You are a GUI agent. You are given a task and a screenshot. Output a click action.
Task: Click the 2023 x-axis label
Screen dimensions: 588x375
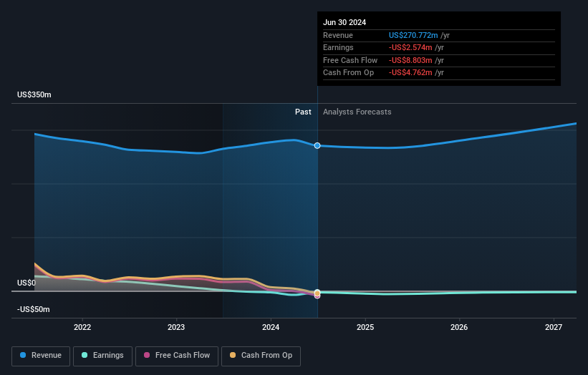pyautogui.click(x=176, y=327)
